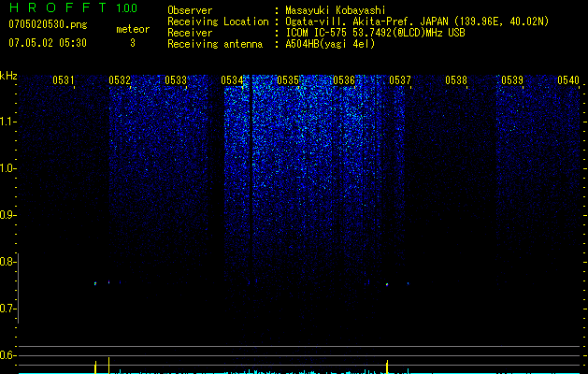Click the 0.9 kHz axis label
Screen dimensions: 588x374
tap(7, 215)
